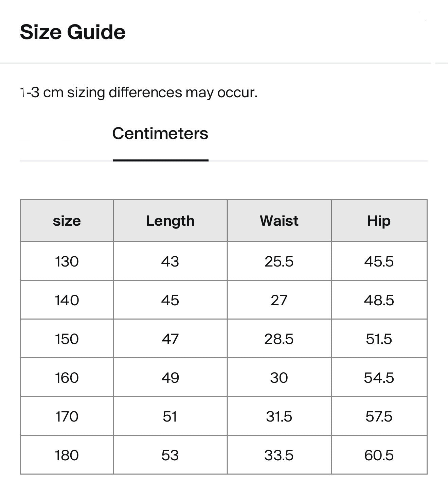Click the Length value 43 cell
Viewport: 448px width, 479px height.
(x=170, y=261)
